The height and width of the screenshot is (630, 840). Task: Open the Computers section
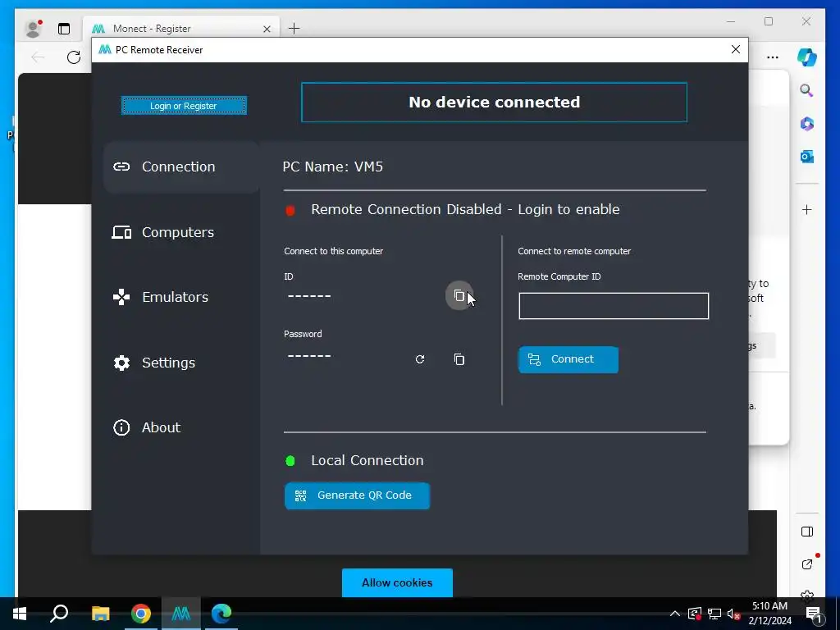[163, 232]
